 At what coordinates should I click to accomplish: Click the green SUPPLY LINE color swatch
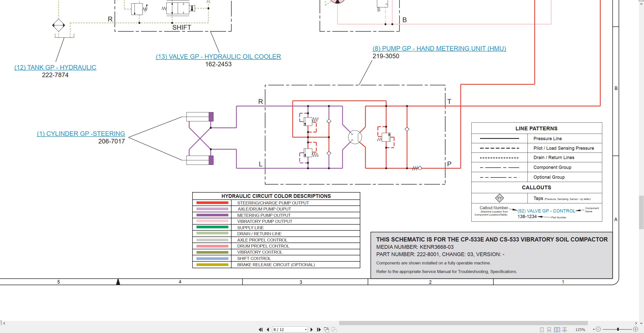pos(212,227)
